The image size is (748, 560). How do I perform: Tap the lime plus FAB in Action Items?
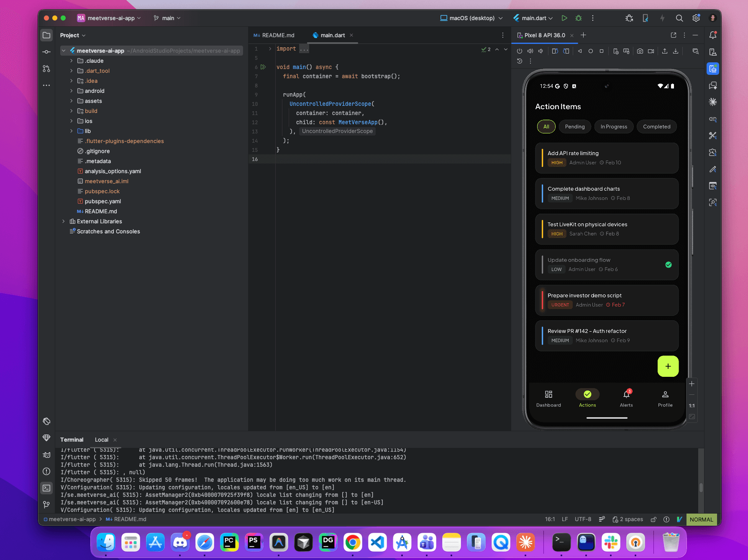tap(668, 366)
